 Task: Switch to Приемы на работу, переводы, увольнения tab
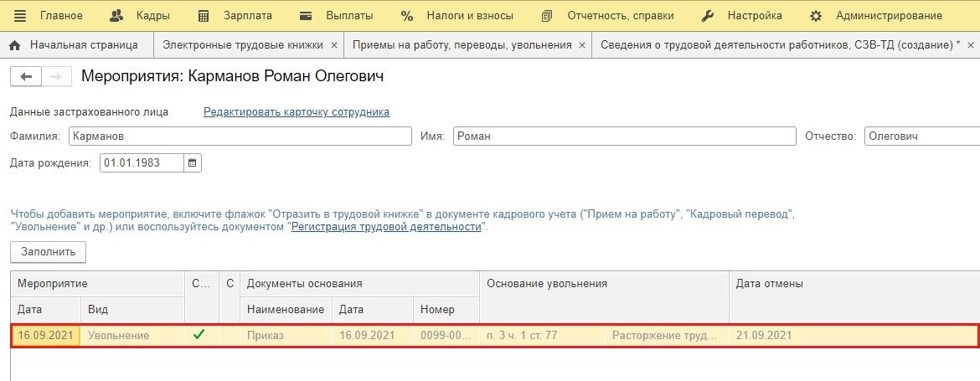pyautogui.click(x=462, y=45)
